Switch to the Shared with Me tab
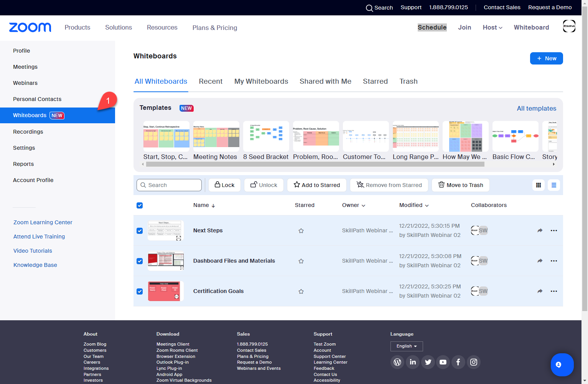This screenshot has width=588, height=384. [325, 81]
